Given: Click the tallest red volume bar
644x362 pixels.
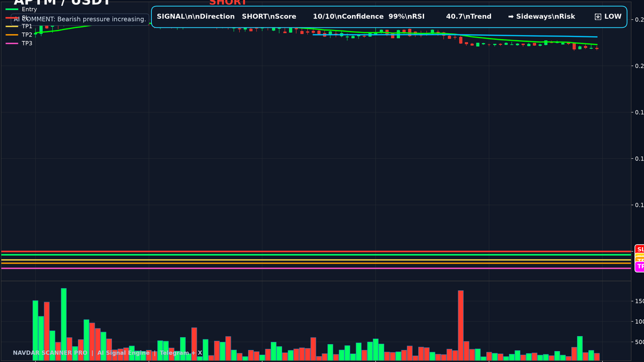Looking at the screenshot, I should [x=460, y=325].
